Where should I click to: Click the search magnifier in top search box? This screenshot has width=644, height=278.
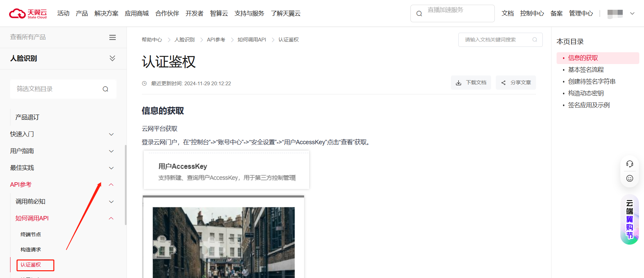click(419, 13)
